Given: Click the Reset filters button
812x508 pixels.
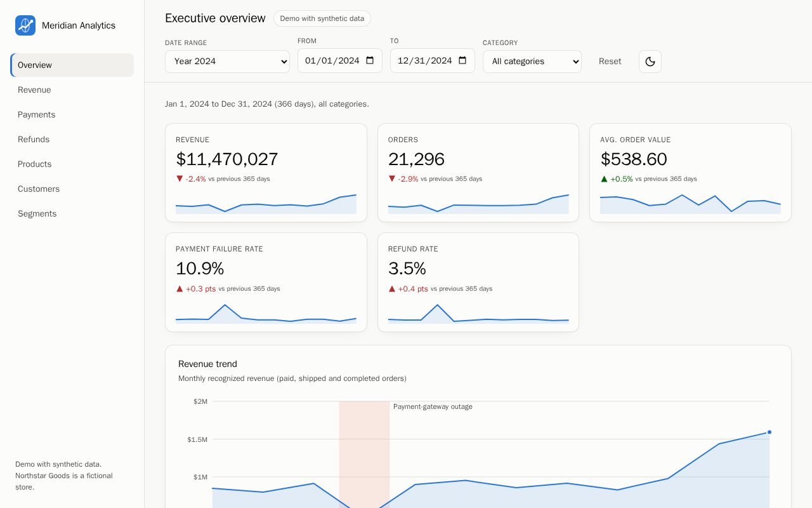Looking at the screenshot, I should [x=610, y=62].
